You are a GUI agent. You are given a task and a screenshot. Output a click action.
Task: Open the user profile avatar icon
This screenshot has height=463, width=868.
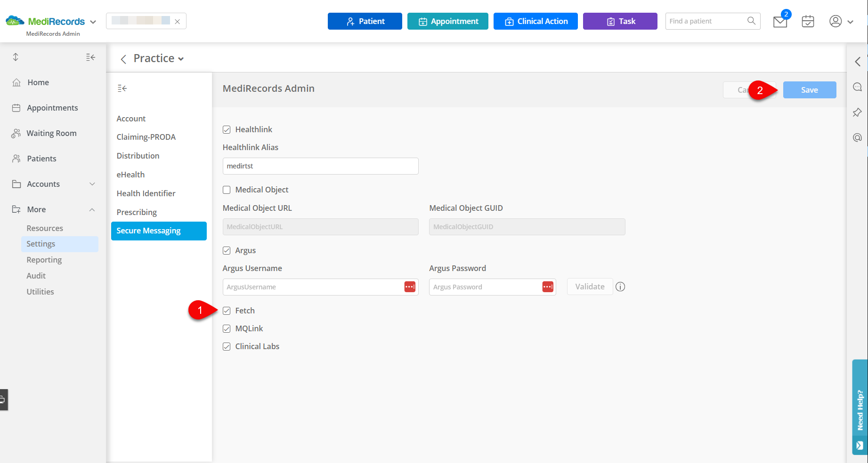click(836, 21)
